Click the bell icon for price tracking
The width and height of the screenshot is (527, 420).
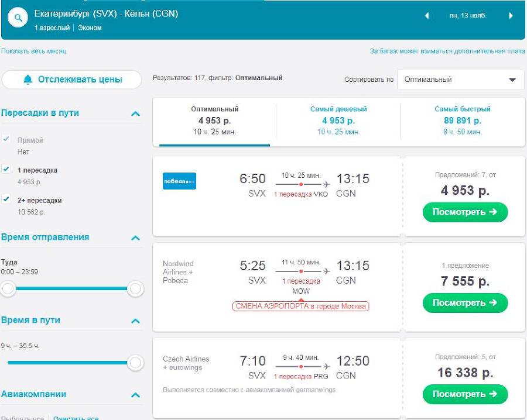point(28,80)
